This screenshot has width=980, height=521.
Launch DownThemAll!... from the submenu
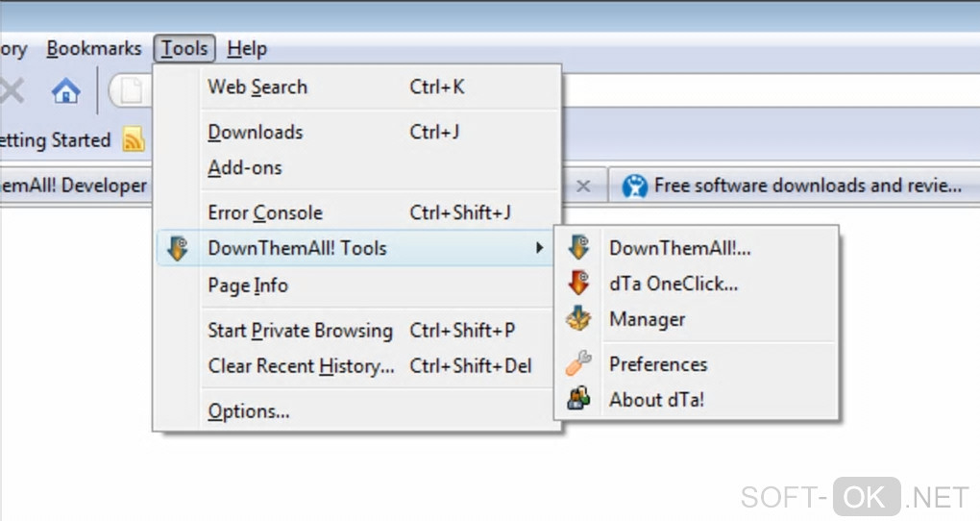tap(697, 248)
